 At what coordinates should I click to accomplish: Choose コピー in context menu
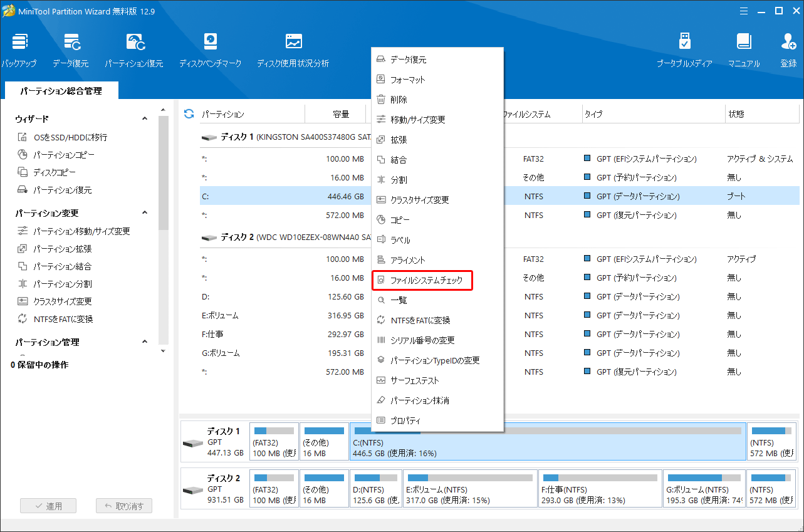click(x=437, y=220)
